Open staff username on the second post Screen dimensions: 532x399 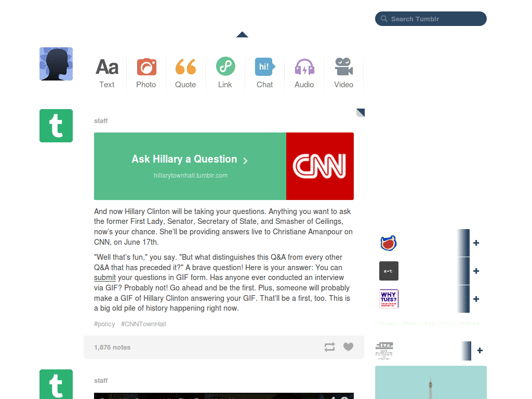point(101,381)
